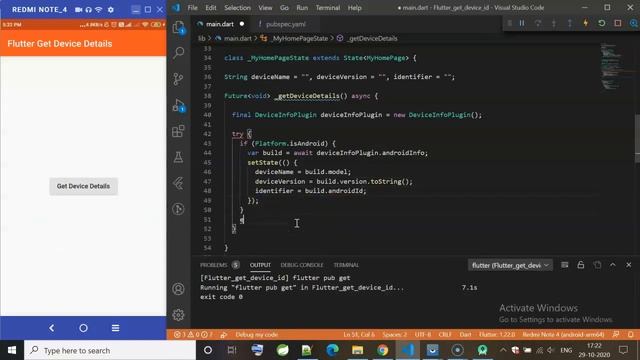This screenshot has height=360, width=640.
Task: Step over in the debug toolbar
Action: pos(538,23)
